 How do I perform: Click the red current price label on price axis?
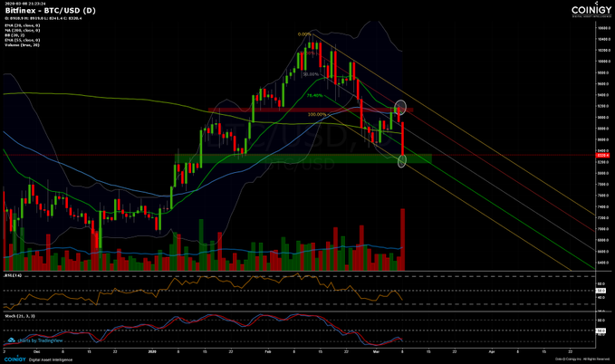[x=601, y=155]
